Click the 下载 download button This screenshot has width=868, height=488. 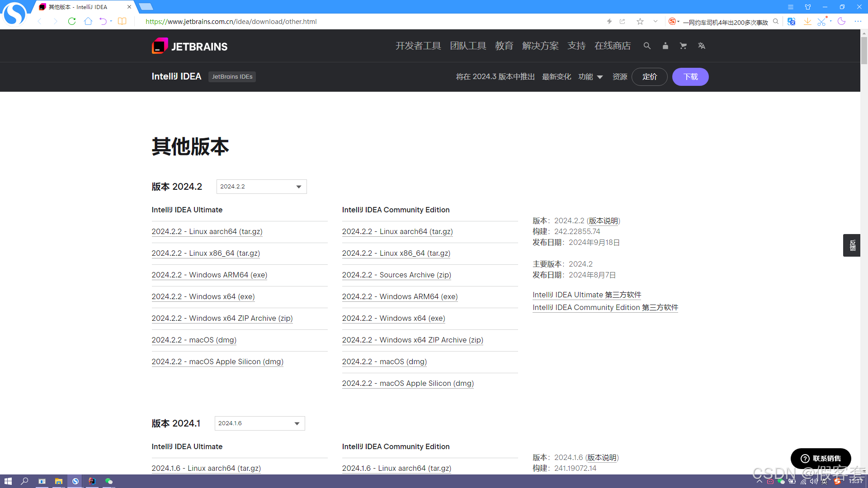[690, 77]
